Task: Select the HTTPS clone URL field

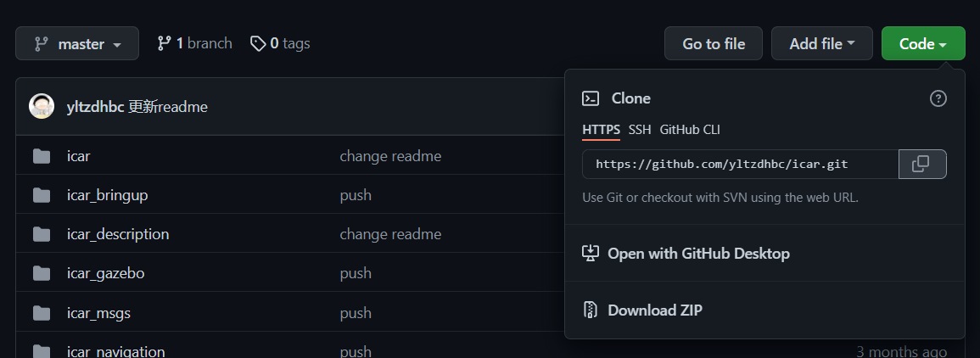Action: point(741,165)
